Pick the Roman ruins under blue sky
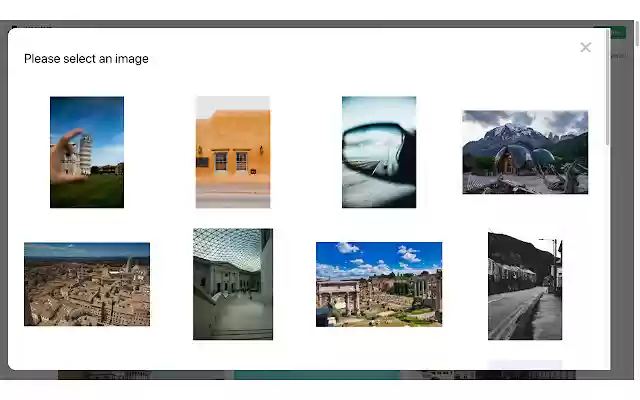640x400 pixels. (379, 284)
